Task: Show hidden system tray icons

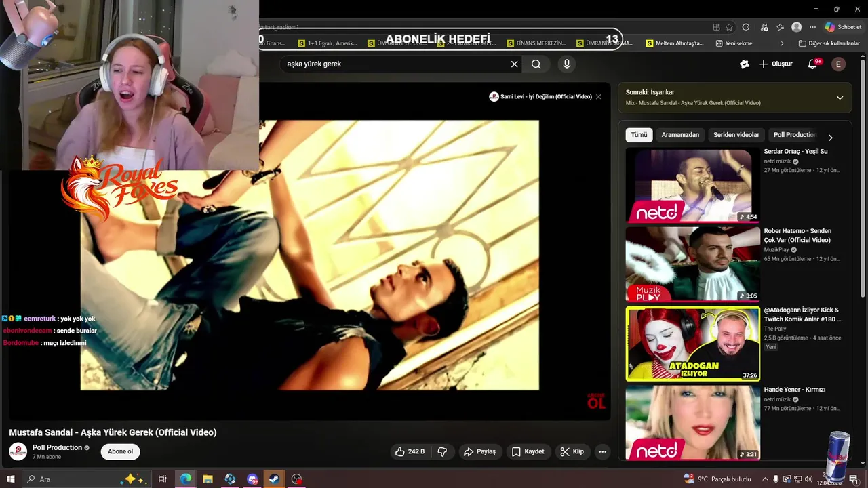Action: pos(764,479)
